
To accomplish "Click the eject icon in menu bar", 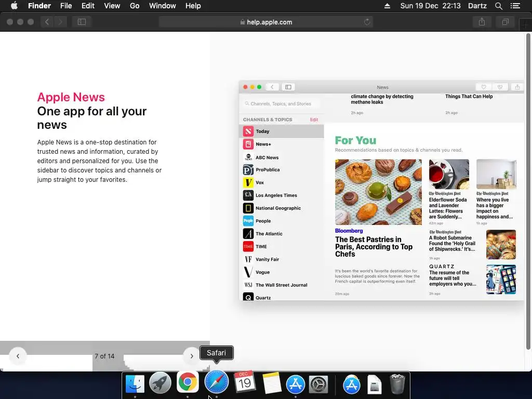I will point(387,6).
